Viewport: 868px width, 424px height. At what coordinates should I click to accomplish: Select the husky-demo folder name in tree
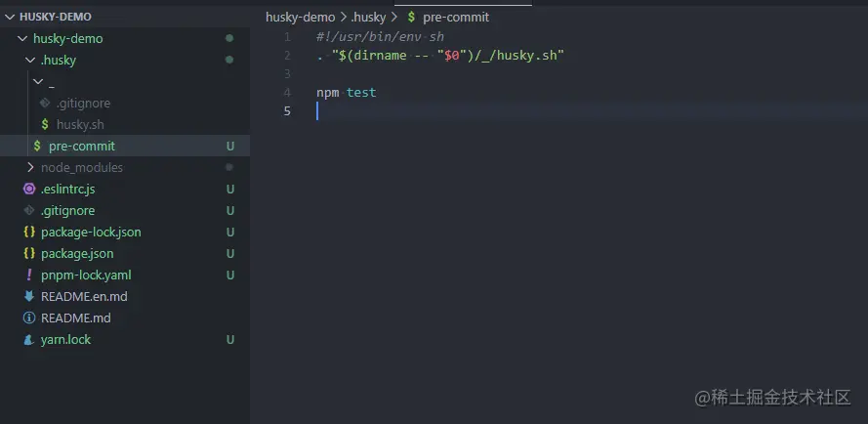[x=68, y=39]
